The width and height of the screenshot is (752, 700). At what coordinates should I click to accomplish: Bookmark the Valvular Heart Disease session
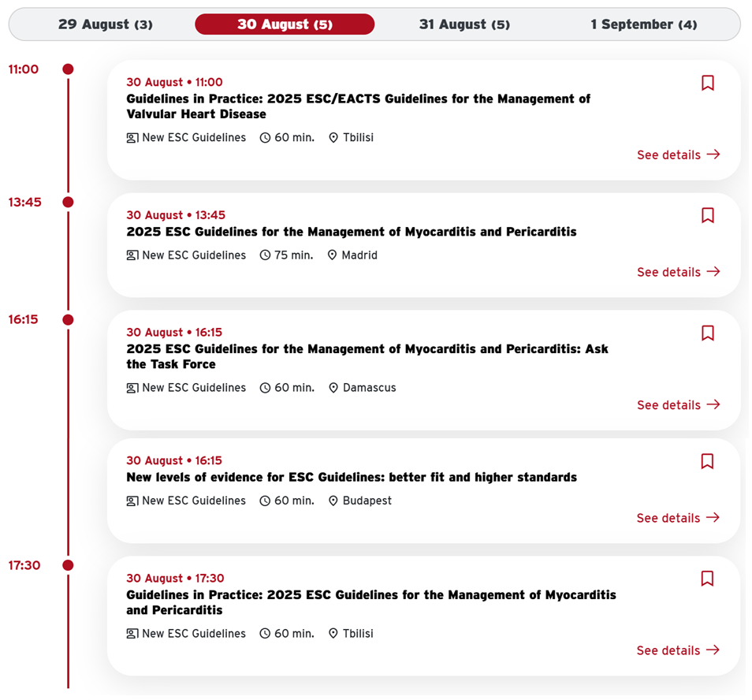[x=707, y=83]
